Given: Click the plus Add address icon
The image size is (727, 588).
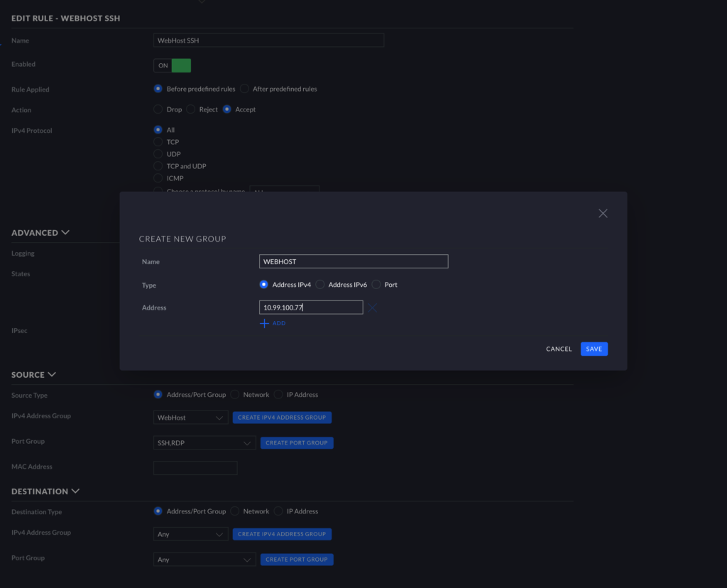Looking at the screenshot, I should (x=265, y=323).
